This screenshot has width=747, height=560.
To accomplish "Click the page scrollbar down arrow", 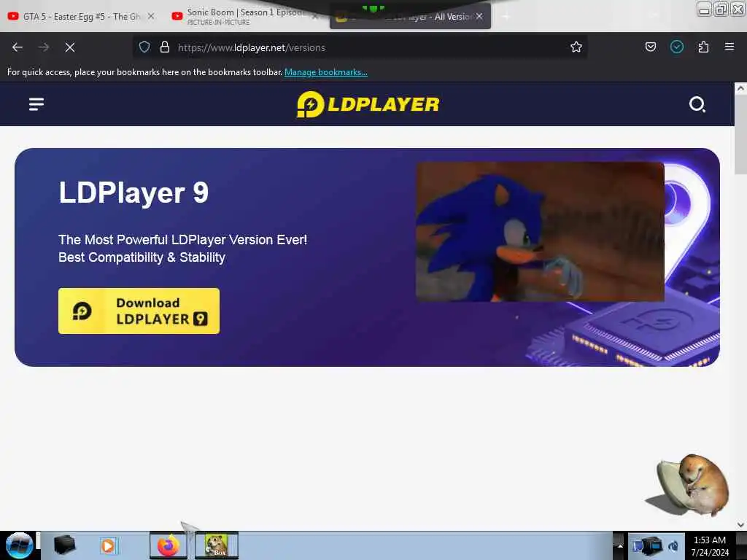I will (740, 525).
